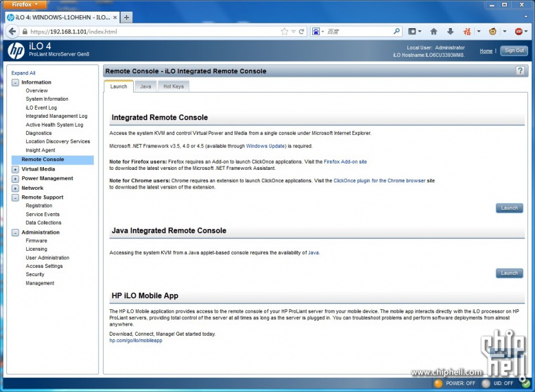
Task: Open the Windows Update link
Action: point(265,146)
